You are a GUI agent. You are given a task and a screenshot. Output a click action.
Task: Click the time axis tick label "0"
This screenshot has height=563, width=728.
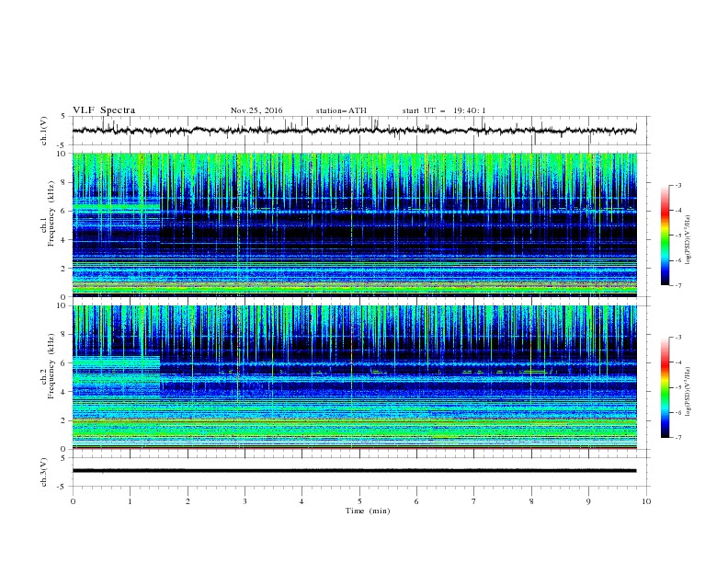point(73,501)
